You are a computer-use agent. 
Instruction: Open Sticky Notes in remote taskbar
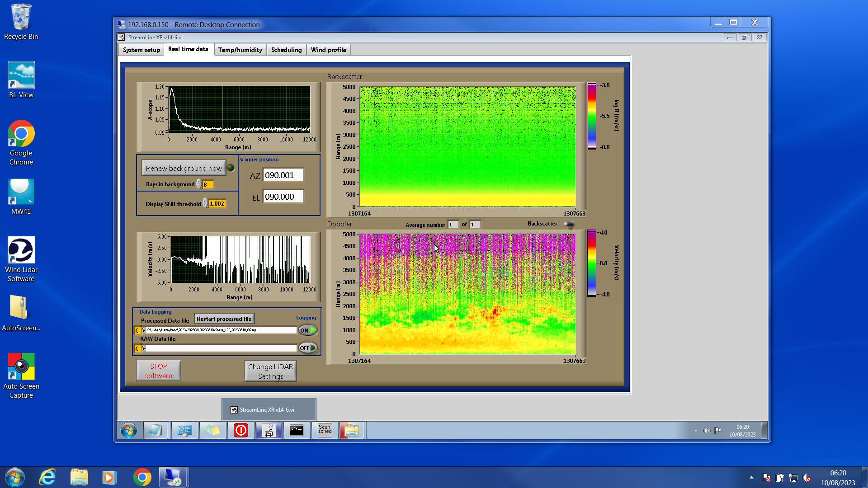[x=212, y=430]
